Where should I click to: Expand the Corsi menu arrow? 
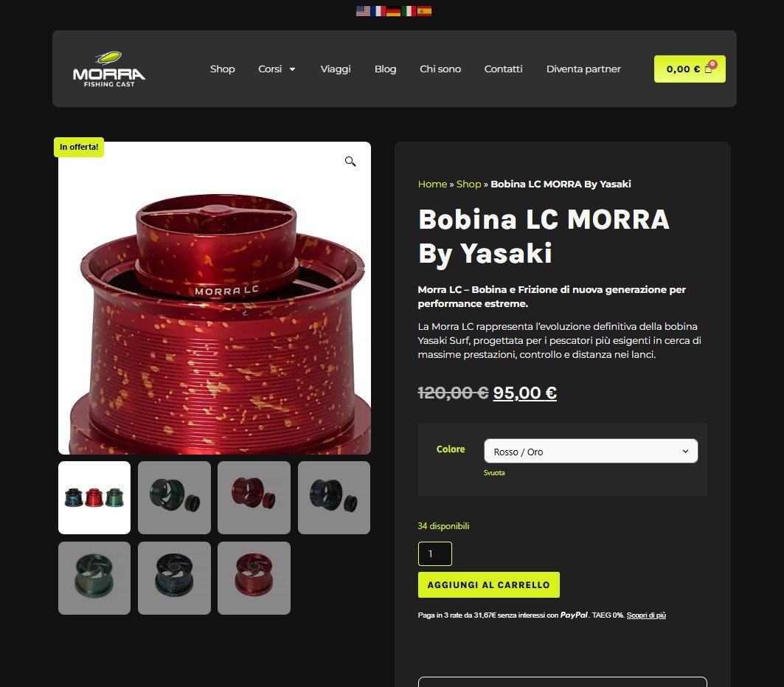293,69
